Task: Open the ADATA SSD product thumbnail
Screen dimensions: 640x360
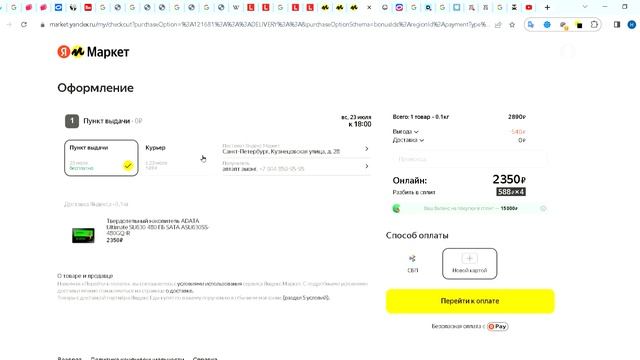Action: [83, 235]
